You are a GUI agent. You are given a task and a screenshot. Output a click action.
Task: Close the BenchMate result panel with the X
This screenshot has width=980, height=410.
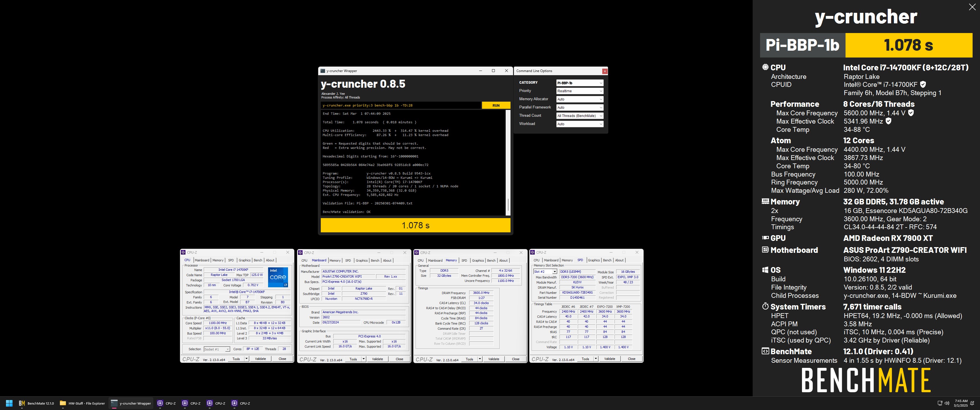(972, 7)
